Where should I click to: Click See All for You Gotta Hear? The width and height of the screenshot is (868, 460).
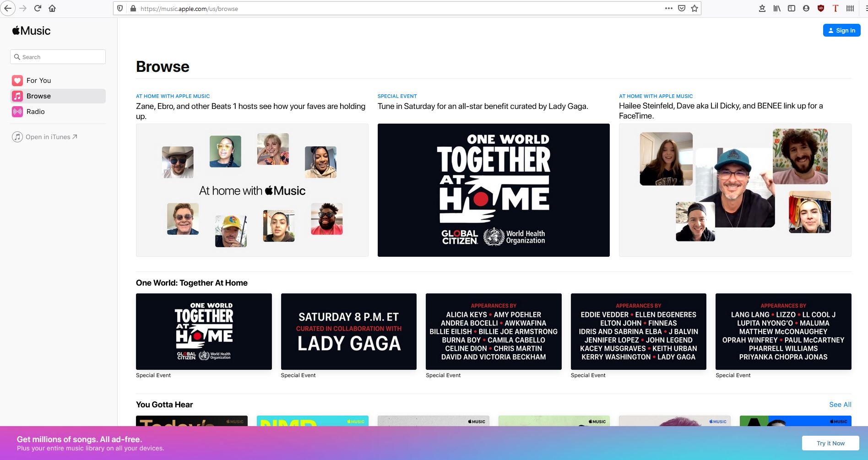click(x=840, y=405)
